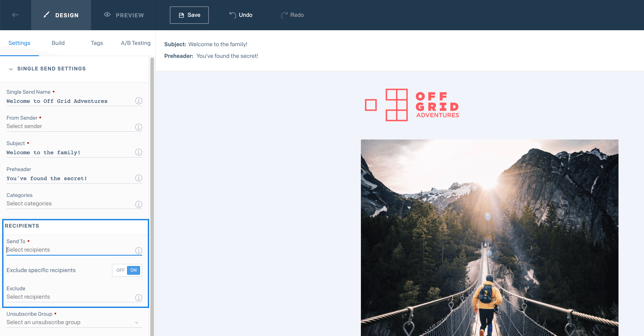Switch to the Build tab

click(58, 43)
